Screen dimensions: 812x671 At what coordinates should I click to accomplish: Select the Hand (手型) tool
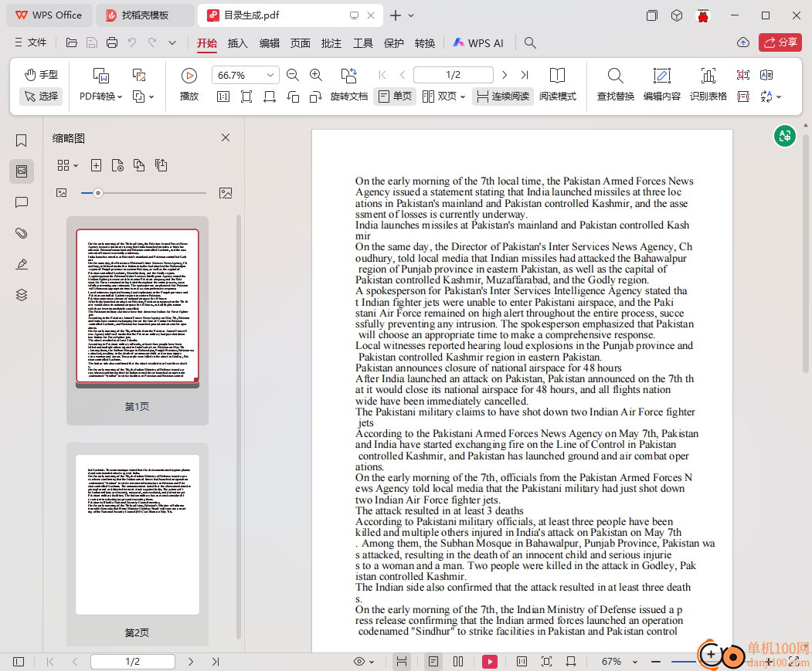click(41, 75)
